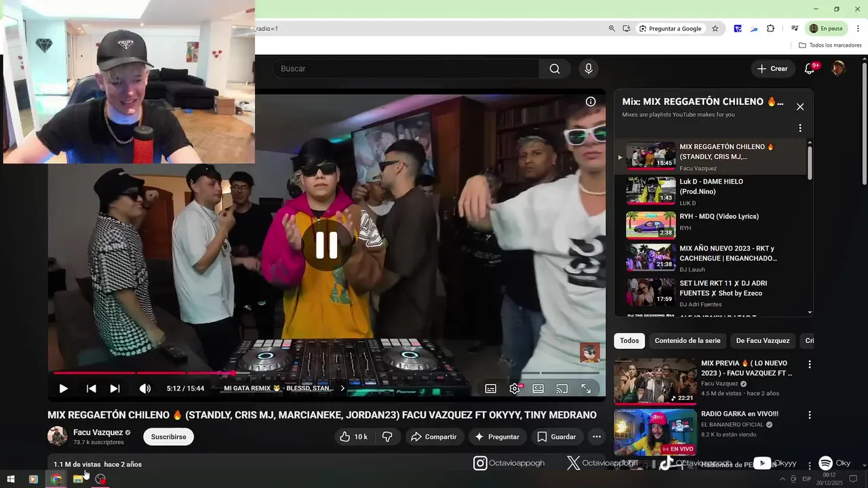This screenshot has height=488, width=868.
Task: Start voice search with microphone
Action: [588, 68]
